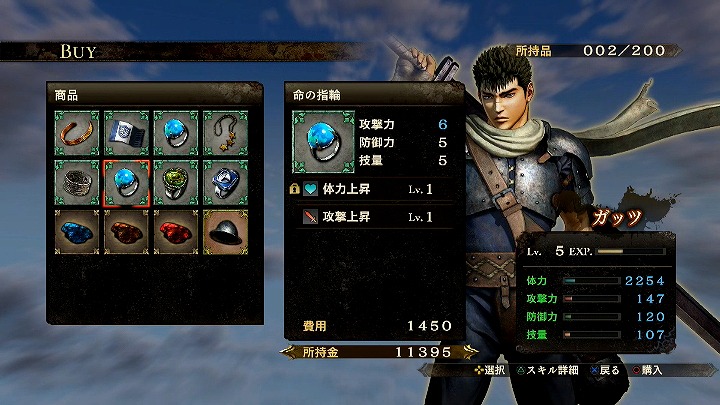Choose the red ore stone item
The width and height of the screenshot is (720, 405).
tap(176, 232)
